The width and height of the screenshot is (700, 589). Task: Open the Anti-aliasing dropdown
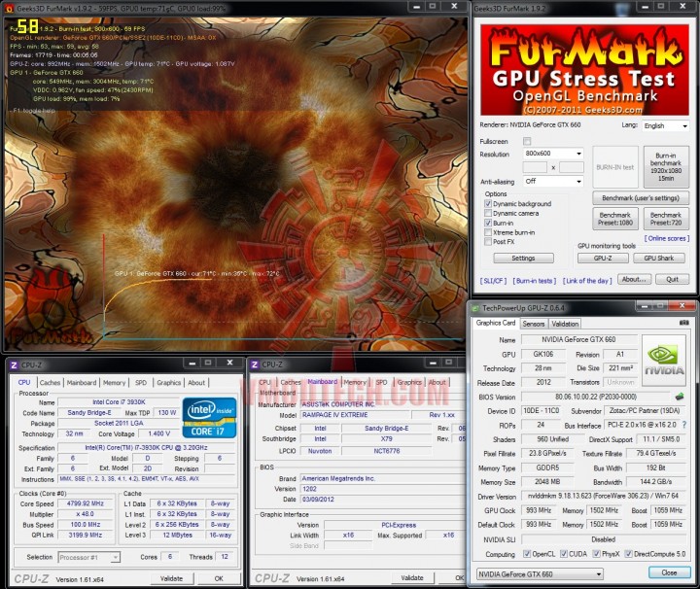(x=553, y=181)
